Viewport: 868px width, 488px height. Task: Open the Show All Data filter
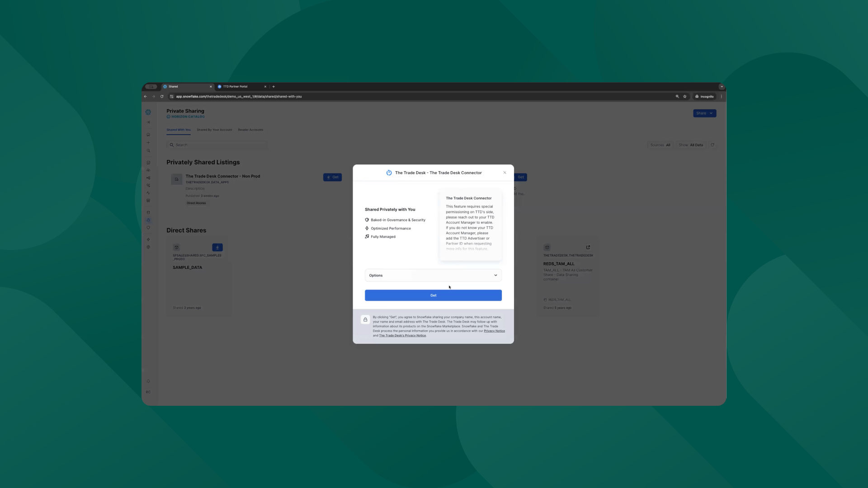tap(690, 145)
